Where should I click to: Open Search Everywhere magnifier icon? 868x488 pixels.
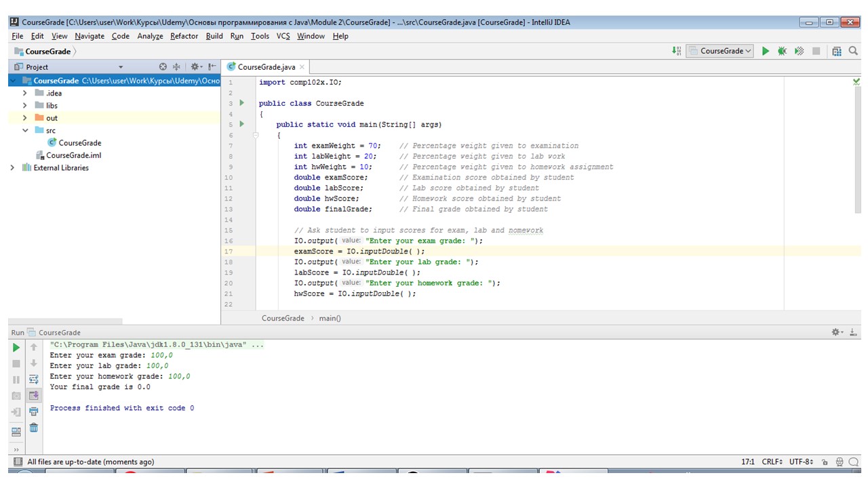(x=853, y=51)
